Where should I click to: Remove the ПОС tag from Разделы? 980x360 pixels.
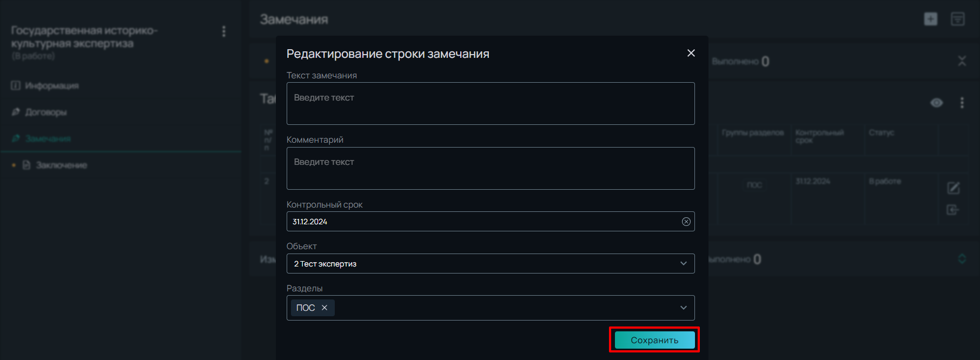(325, 308)
